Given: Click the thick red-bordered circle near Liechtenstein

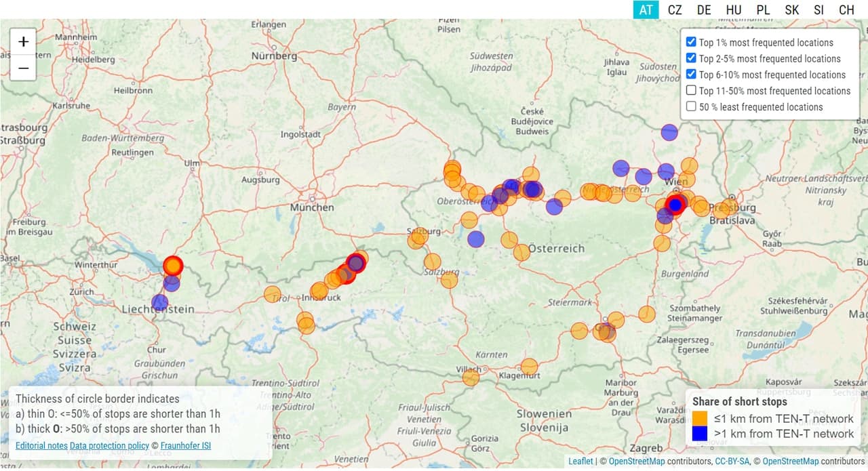Looking at the screenshot, I should (173, 266).
